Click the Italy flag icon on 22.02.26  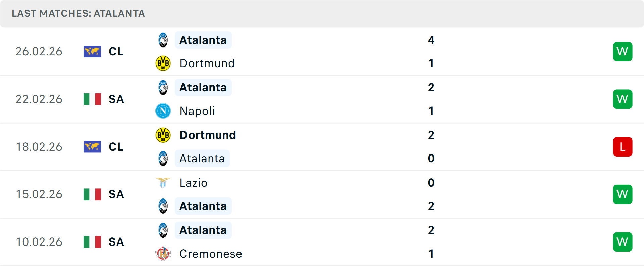(x=92, y=99)
